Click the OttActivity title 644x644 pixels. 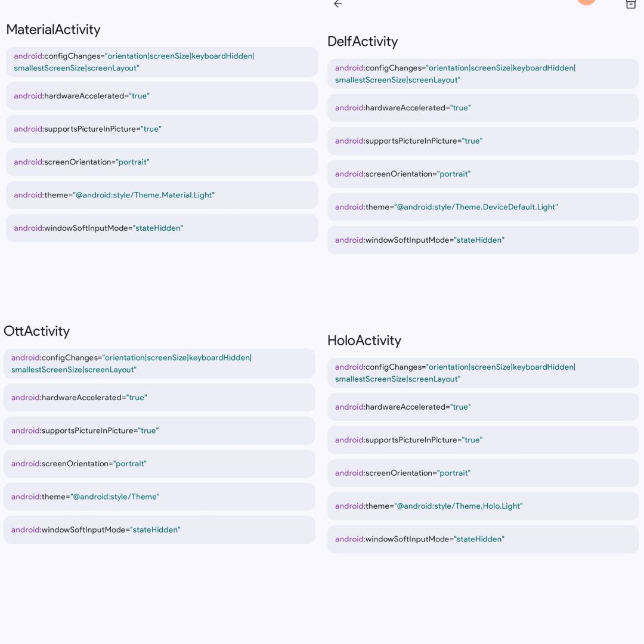[x=36, y=331]
